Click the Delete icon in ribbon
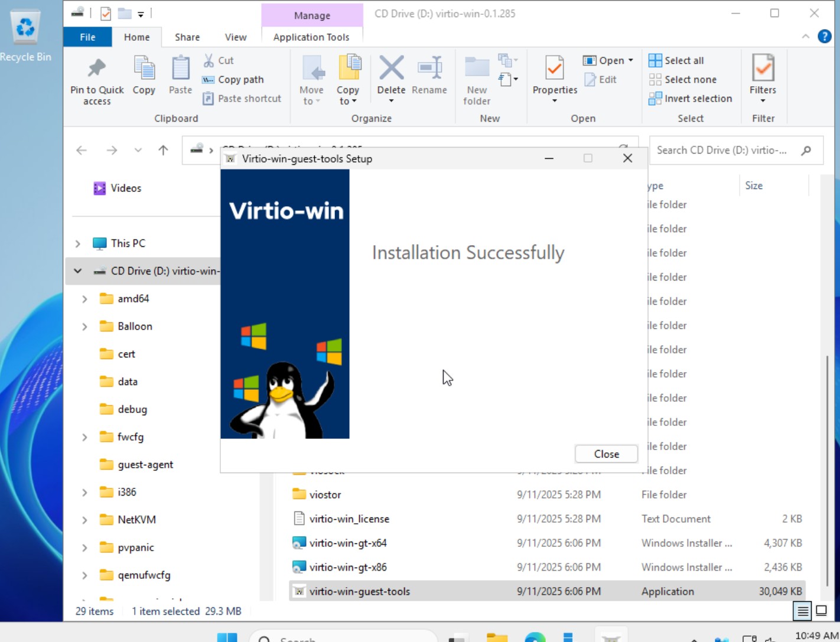This screenshot has height=642, width=840. point(391,69)
